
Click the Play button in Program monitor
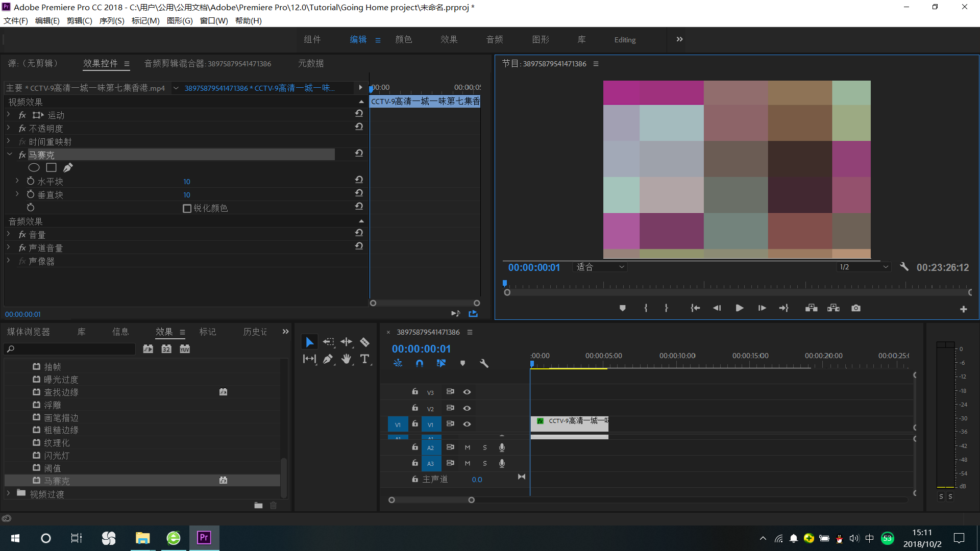point(739,308)
